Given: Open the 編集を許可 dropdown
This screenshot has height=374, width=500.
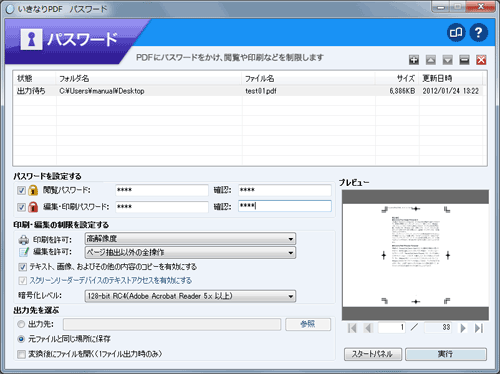Looking at the screenshot, I should (x=190, y=252).
